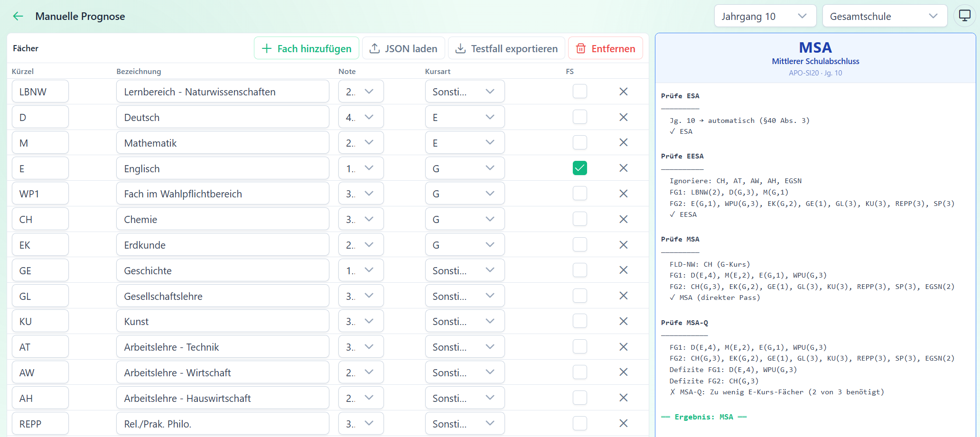This screenshot has width=980, height=437.
Task: Remove Arbeitslehre - Hauswirtschaft row with X
Action: [x=624, y=398]
